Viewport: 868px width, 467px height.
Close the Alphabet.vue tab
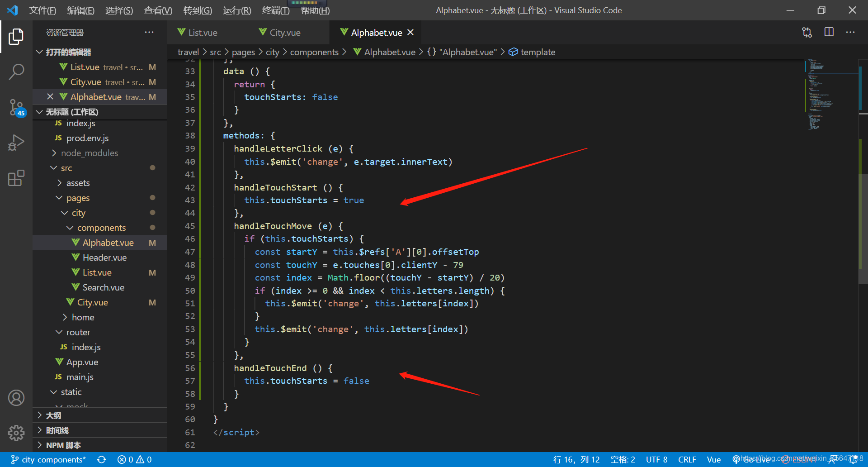[410, 33]
